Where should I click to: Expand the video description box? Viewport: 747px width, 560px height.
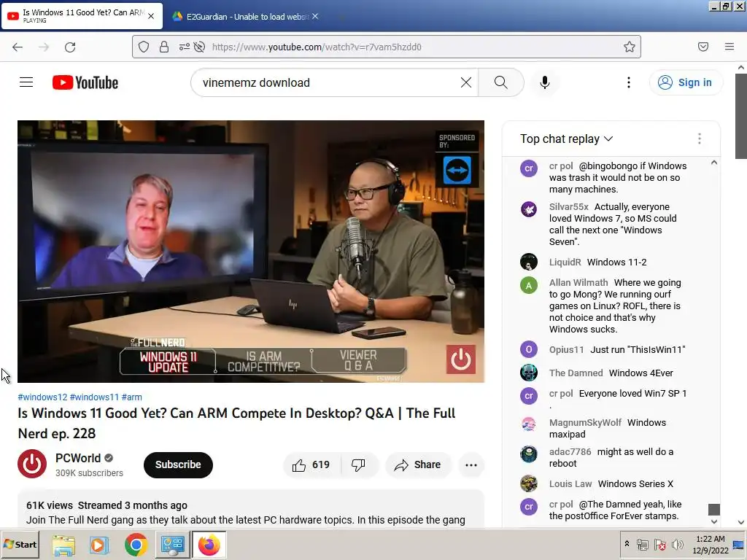click(x=251, y=509)
